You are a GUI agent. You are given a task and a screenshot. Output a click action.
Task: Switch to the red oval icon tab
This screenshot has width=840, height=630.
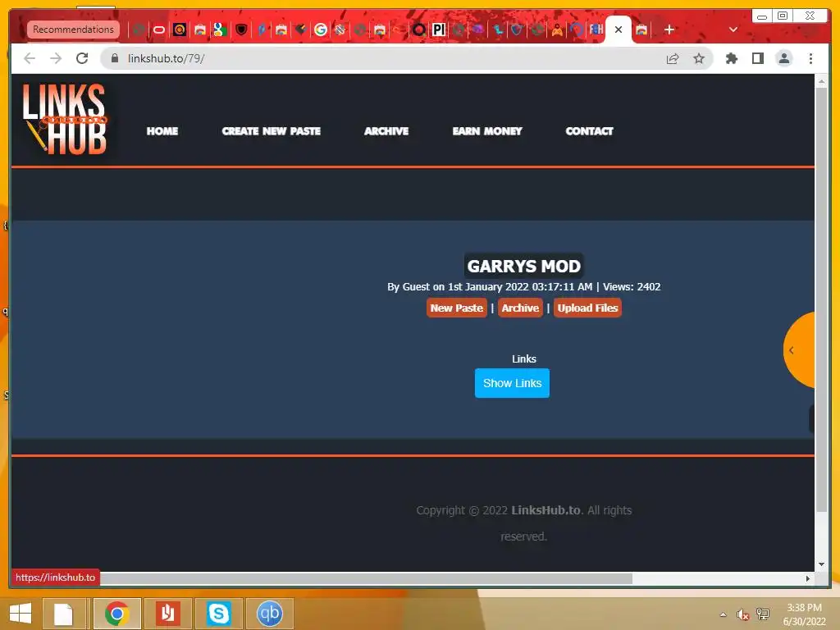[159, 30]
